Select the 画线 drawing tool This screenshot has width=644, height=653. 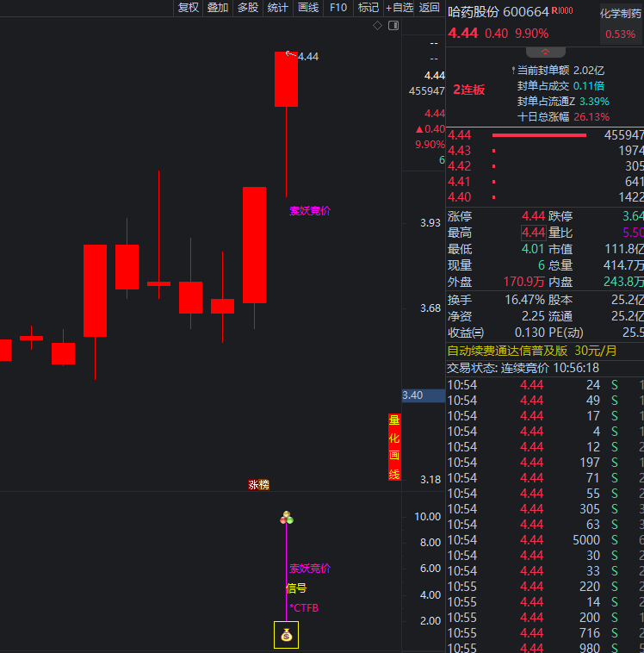click(x=308, y=8)
